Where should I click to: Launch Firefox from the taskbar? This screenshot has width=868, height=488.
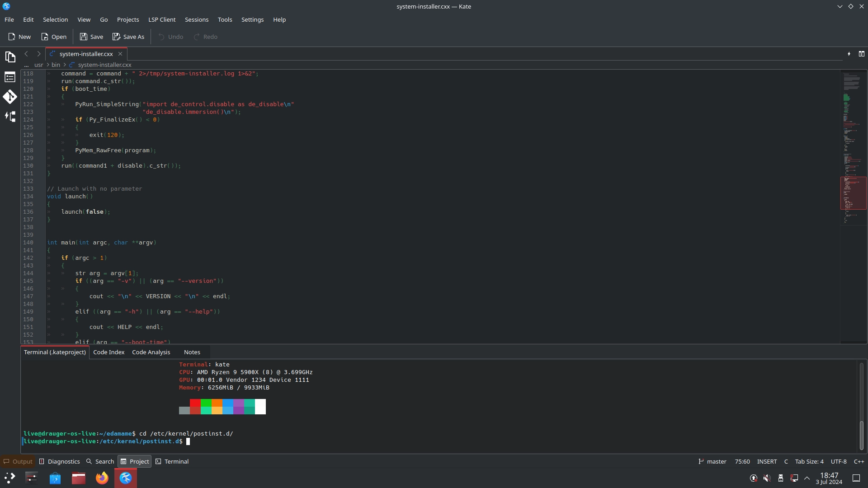[x=102, y=478]
